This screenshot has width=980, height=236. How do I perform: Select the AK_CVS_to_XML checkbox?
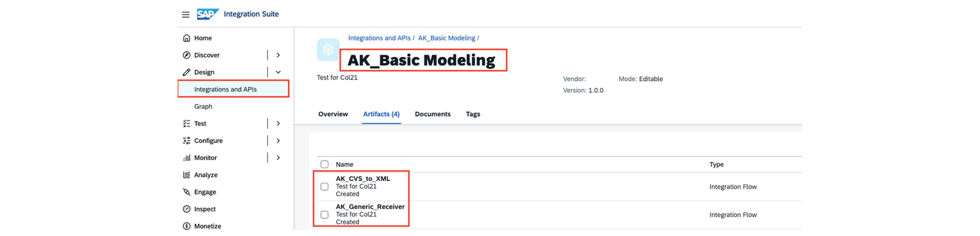coord(325,186)
